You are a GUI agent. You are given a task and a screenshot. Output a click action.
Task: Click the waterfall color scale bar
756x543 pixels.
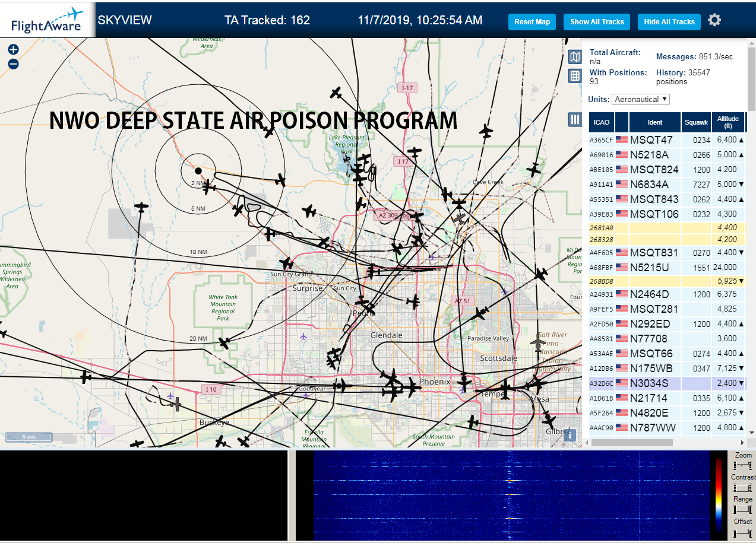[719, 494]
